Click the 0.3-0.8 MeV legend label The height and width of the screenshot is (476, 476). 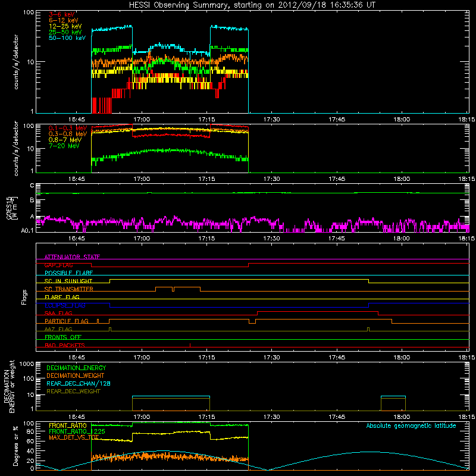(68, 134)
